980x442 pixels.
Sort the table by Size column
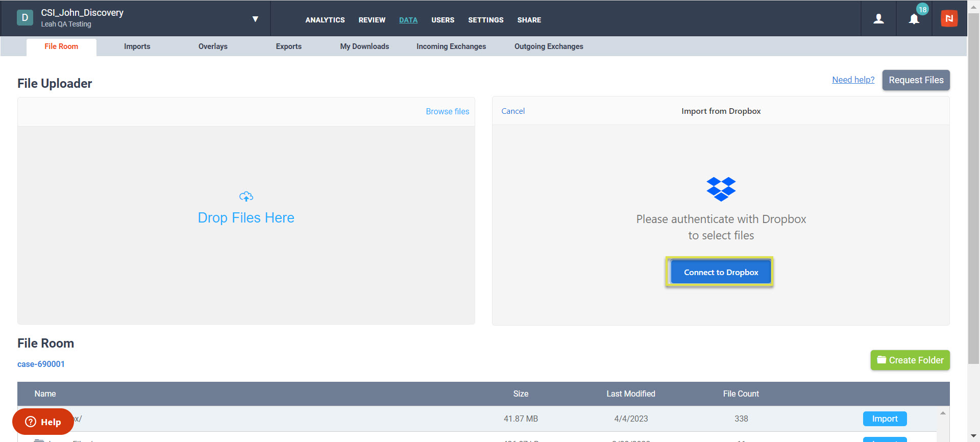521,394
